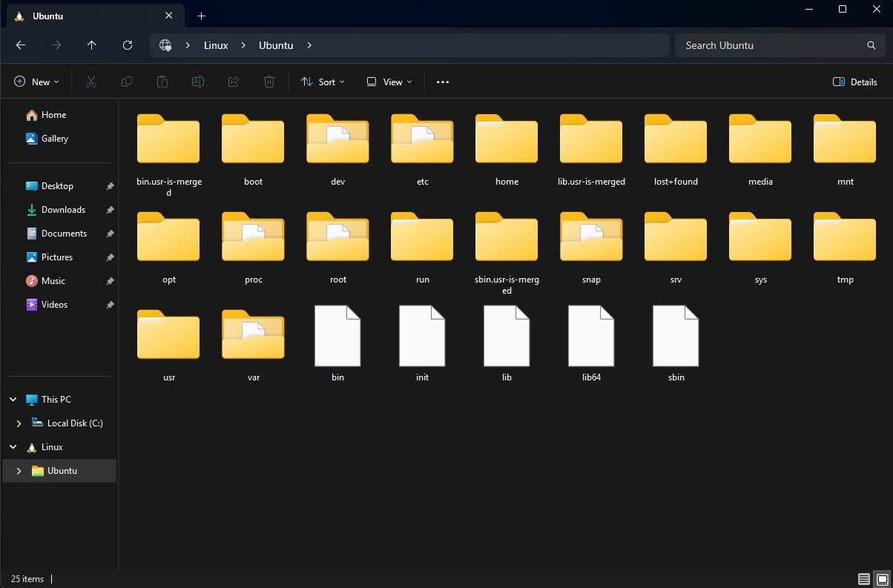Expand Local Disk (C:) tree node

coord(19,423)
